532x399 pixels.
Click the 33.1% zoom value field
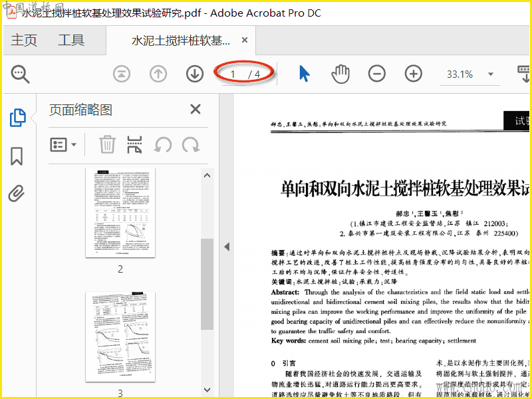click(x=460, y=74)
